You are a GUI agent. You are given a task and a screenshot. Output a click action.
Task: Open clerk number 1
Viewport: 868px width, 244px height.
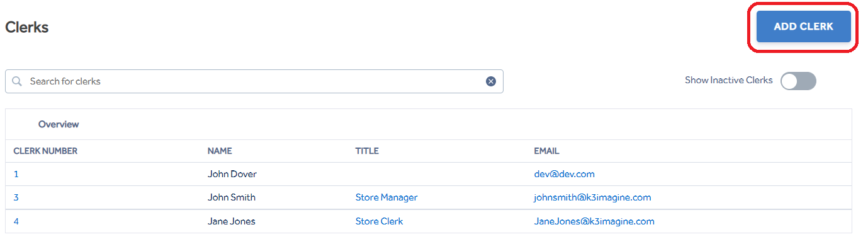(16, 174)
